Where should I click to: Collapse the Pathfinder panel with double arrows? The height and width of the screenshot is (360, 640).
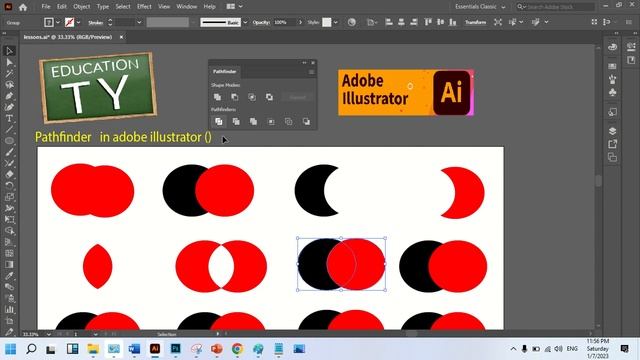[304, 63]
